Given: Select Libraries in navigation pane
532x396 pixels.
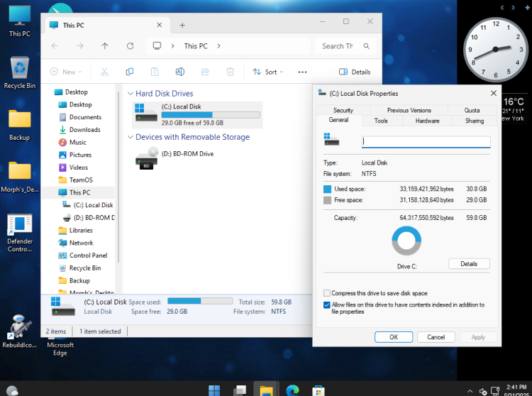Looking at the screenshot, I should tap(81, 231).
